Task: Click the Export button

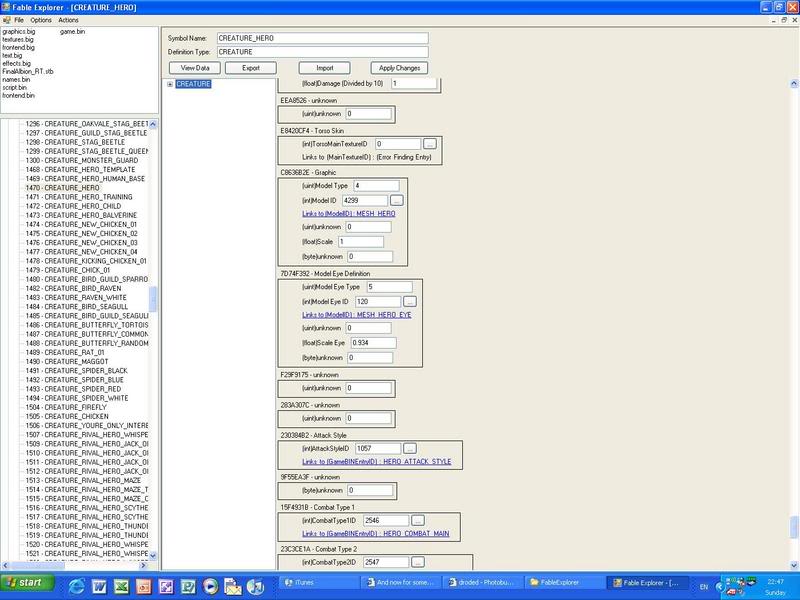Action: coord(250,68)
